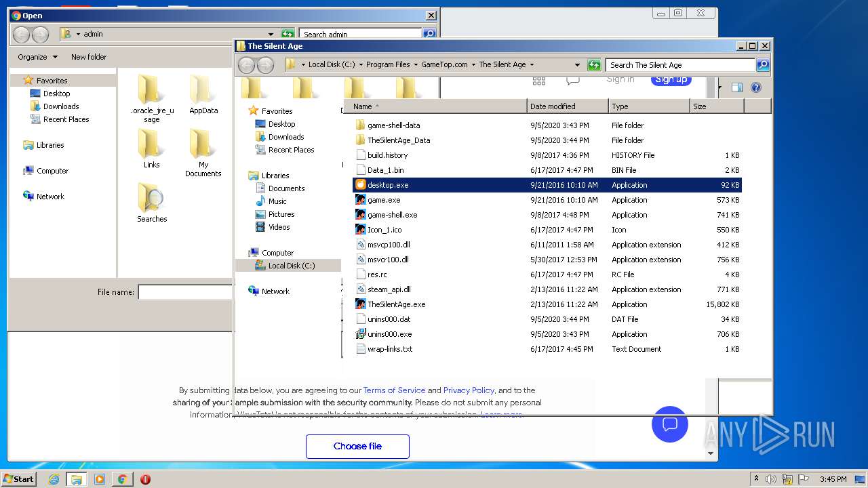
Task: Sort files by Type column
Action: pyautogui.click(x=649, y=106)
